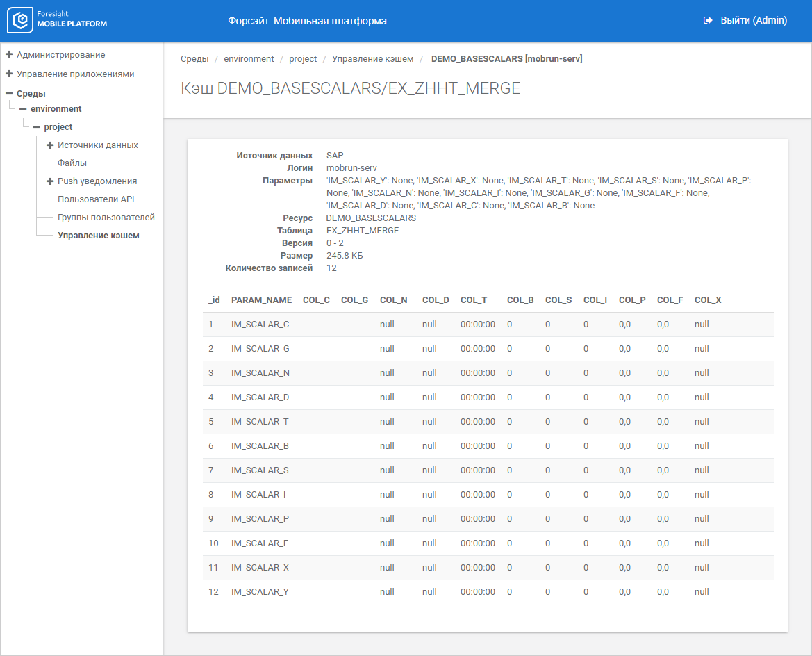Viewport: 812px width, 656px height.
Task: Select the IM_SCALAR_T table row
Action: click(260, 422)
